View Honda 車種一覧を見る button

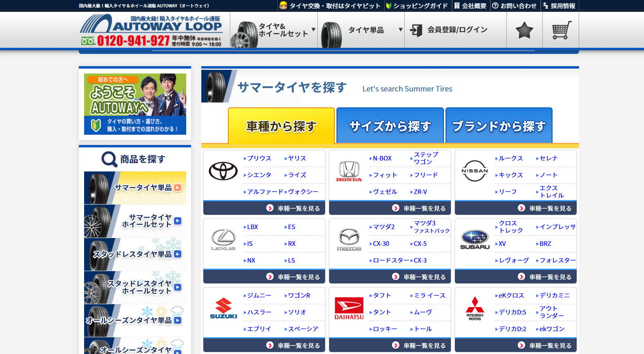tap(390, 208)
